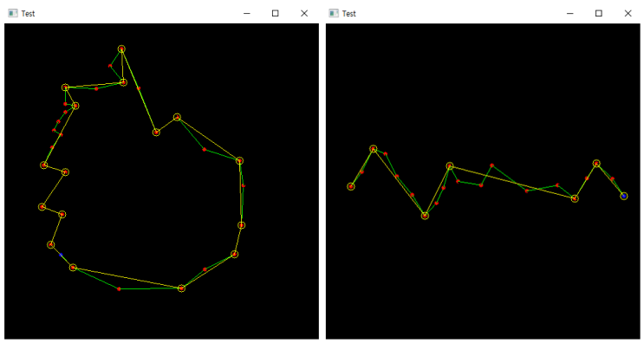Image resolution: width=644 pixels, height=343 pixels.
Task: Click lowest uncircled red point in left canvas
Action: click(x=119, y=289)
